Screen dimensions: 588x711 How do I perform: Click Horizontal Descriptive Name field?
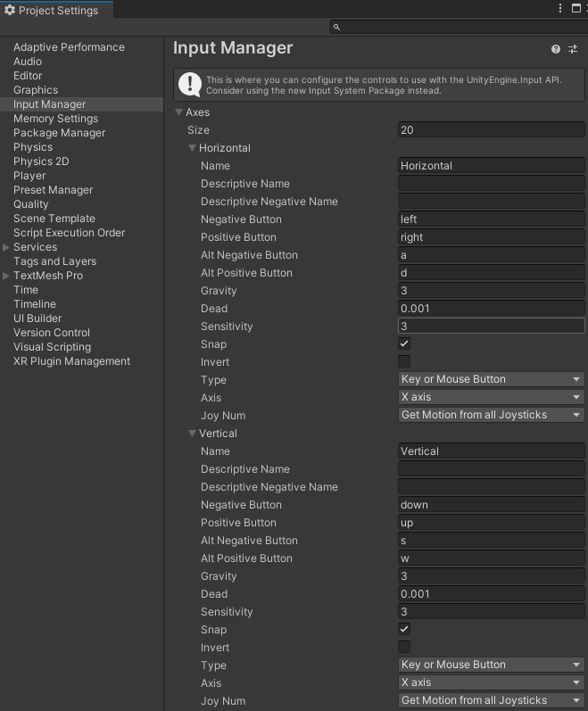(491, 184)
